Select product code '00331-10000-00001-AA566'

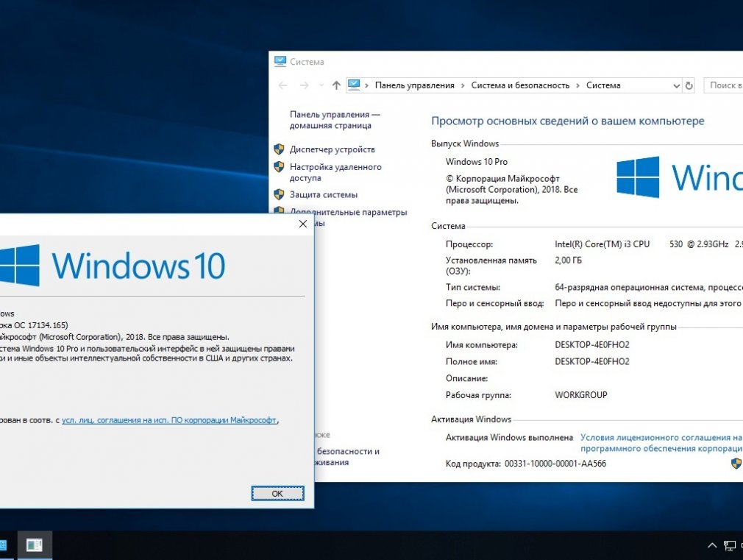555,464
